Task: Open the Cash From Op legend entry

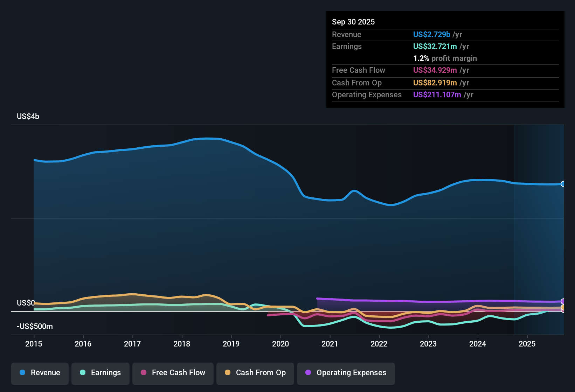Action: tap(255, 373)
